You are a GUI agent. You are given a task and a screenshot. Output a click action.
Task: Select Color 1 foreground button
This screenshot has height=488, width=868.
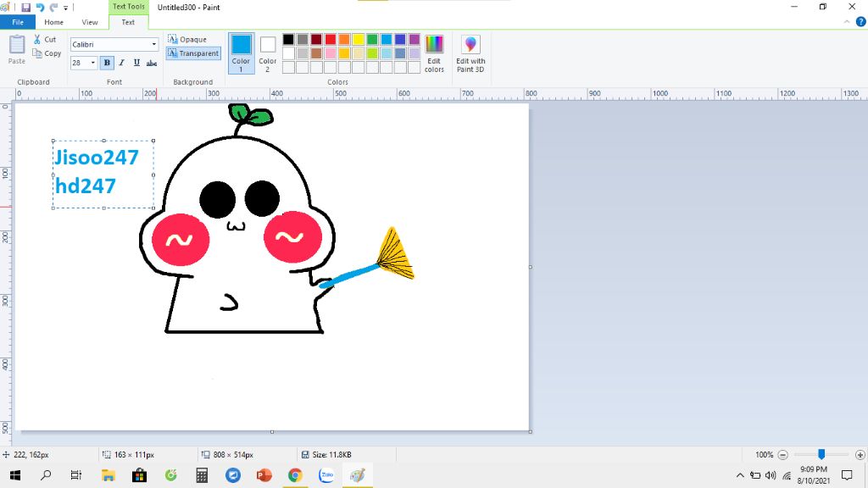tap(241, 53)
